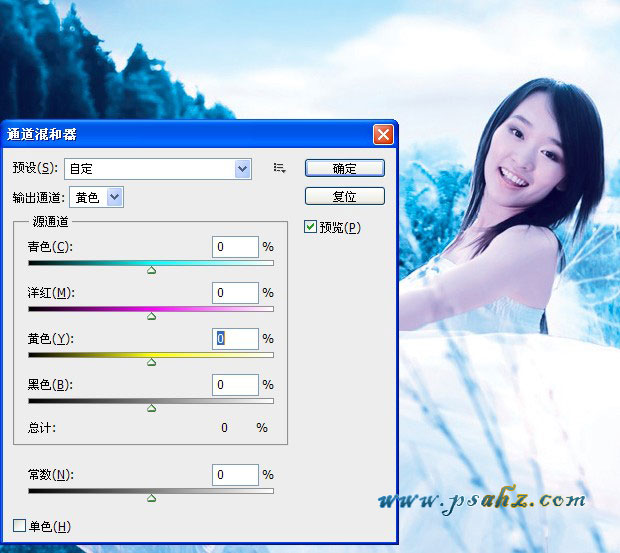
Task: Close the Channel Mixer dialog
Action: pos(382,134)
